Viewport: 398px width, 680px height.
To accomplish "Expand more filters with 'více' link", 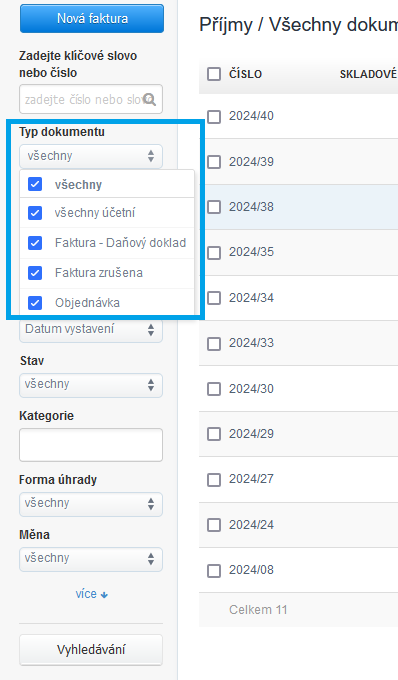I will (x=91, y=594).
